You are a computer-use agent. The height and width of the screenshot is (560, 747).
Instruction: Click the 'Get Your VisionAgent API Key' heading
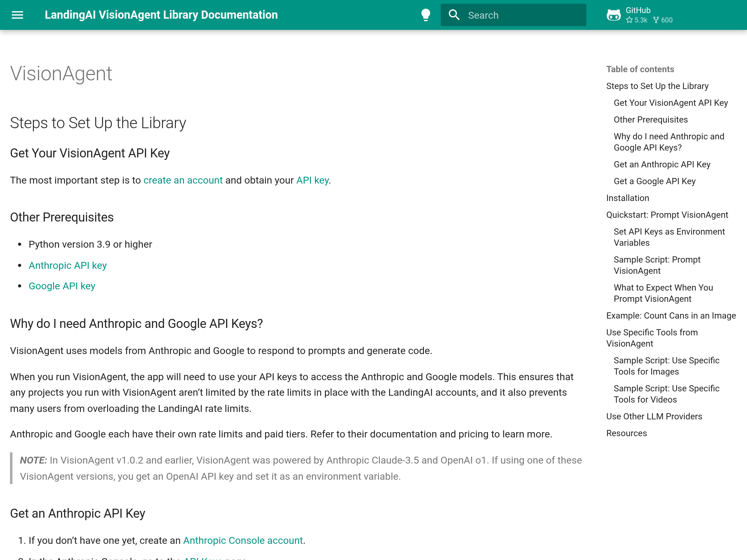point(90,153)
